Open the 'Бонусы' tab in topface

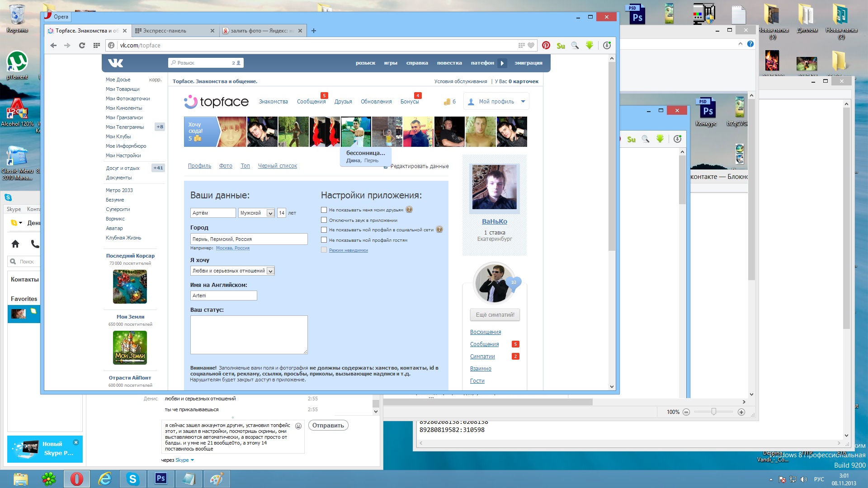point(410,102)
